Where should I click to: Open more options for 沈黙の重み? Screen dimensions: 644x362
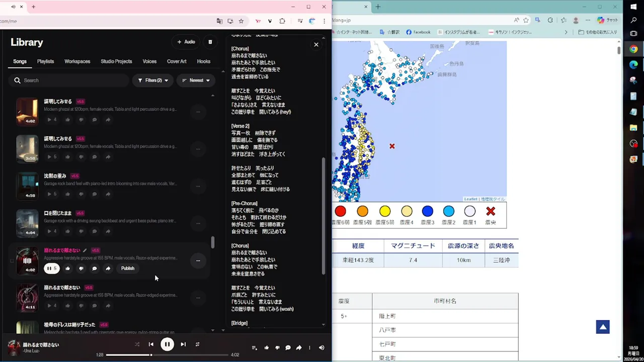pos(198,186)
